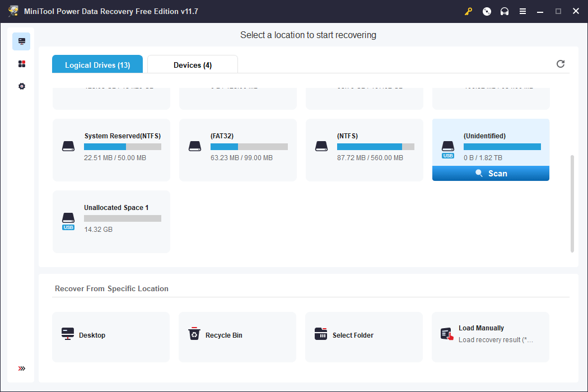
Task: Click the System Reserved usage bar
Action: tap(123, 147)
